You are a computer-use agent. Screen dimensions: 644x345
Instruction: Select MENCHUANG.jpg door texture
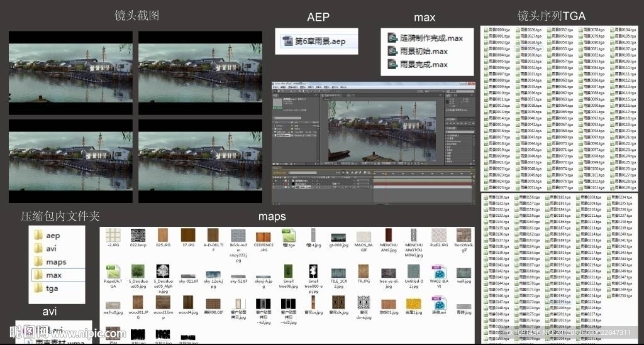click(389, 236)
